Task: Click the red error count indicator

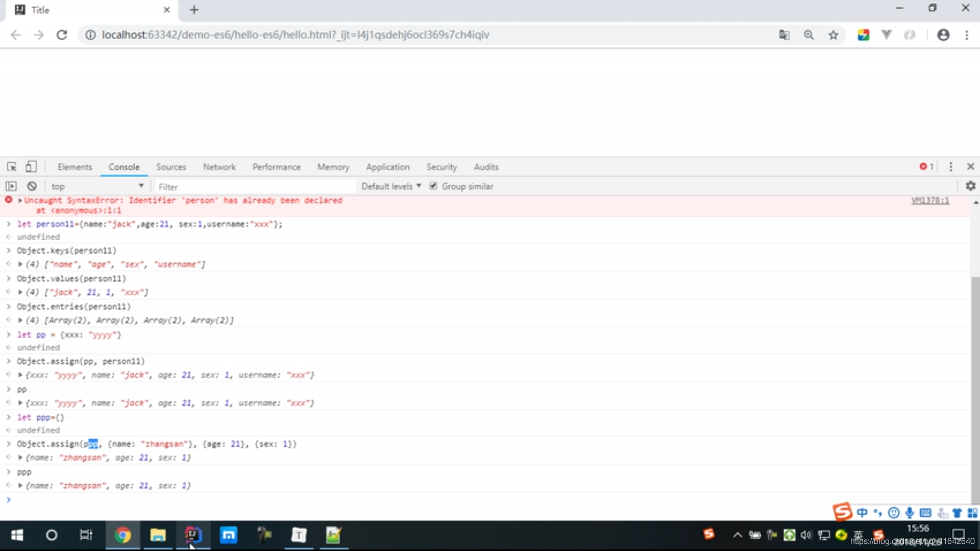Action: coord(926,167)
